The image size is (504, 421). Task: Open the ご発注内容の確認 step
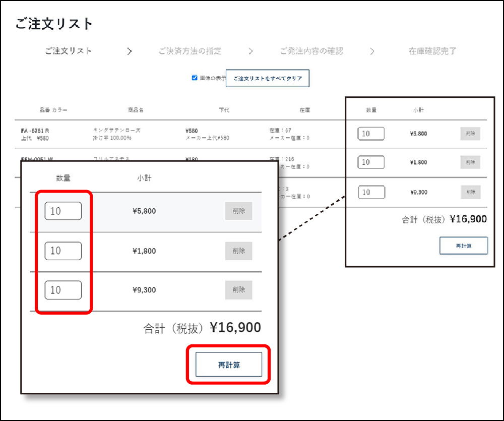tap(311, 51)
